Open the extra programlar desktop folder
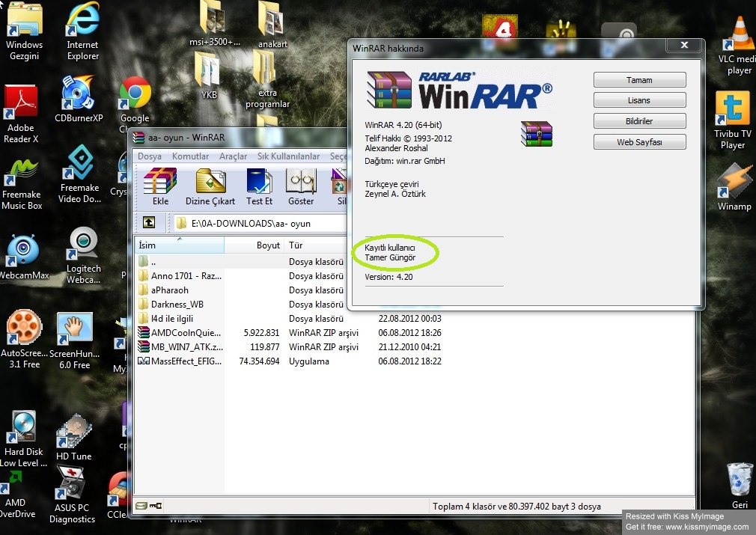The width and height of the screenshot is (756, 535). click(x=267, y=79)
